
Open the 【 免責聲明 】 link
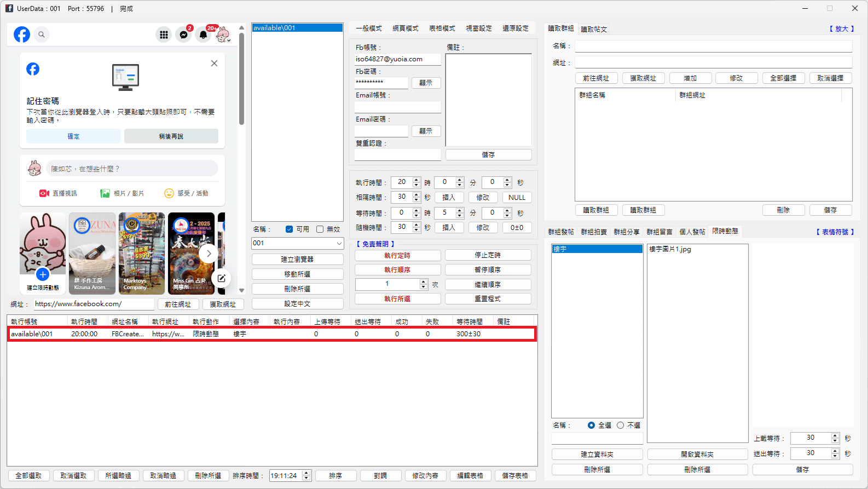(375, 244)
